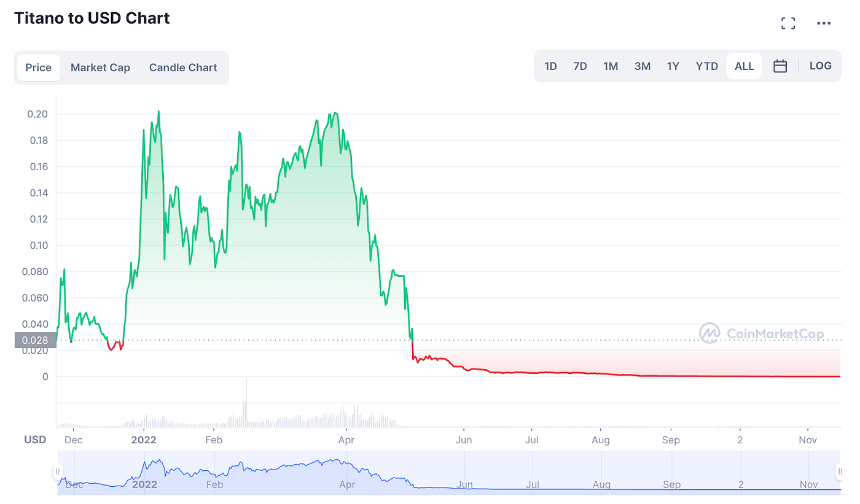Open the Candle Chart view
Image resolution: width=860 pixels, height=504 pixels.
pos(183,68)
